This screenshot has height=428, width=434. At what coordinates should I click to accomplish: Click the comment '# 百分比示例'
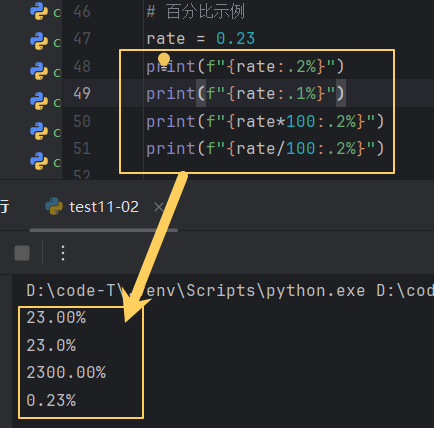coord(196,12)
